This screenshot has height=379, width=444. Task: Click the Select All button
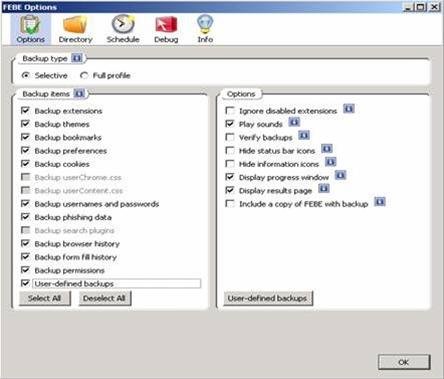click(x=45, y=298)
